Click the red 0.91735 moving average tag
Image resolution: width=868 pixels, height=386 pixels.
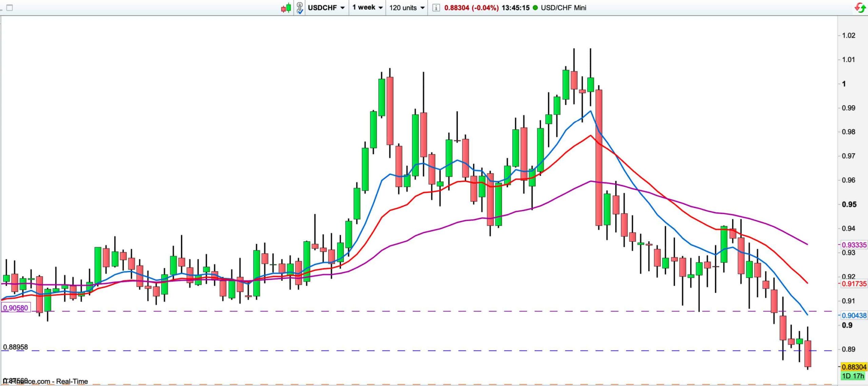click(854, 283)
